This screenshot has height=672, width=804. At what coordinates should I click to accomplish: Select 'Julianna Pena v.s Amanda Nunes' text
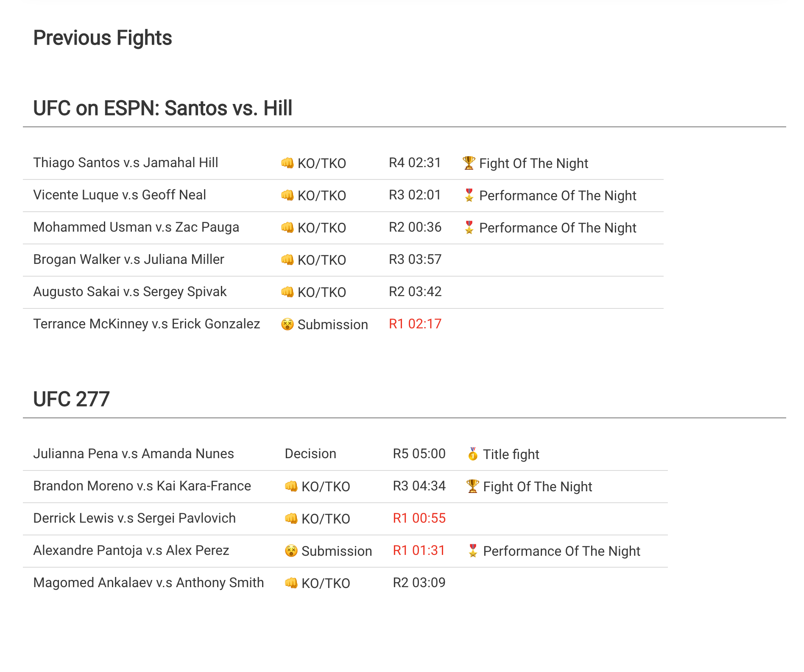pos(134,454)
